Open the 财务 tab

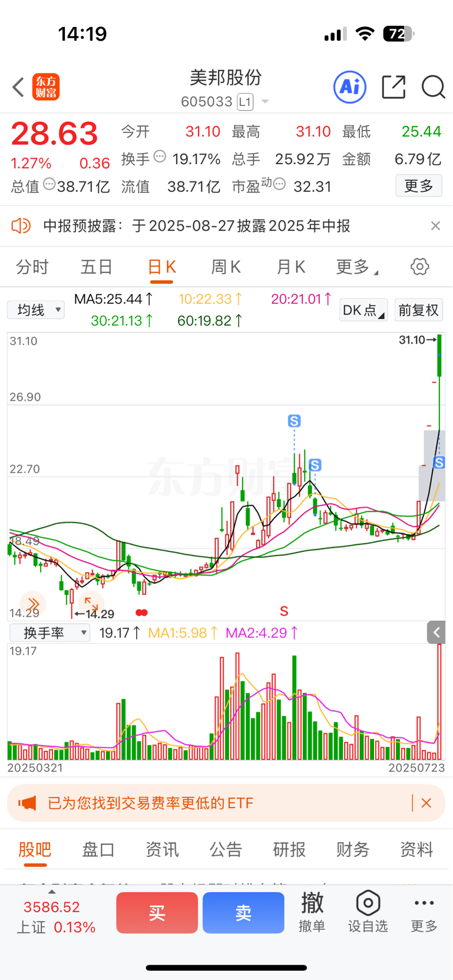pyautogui.click(x=353, y=849)
